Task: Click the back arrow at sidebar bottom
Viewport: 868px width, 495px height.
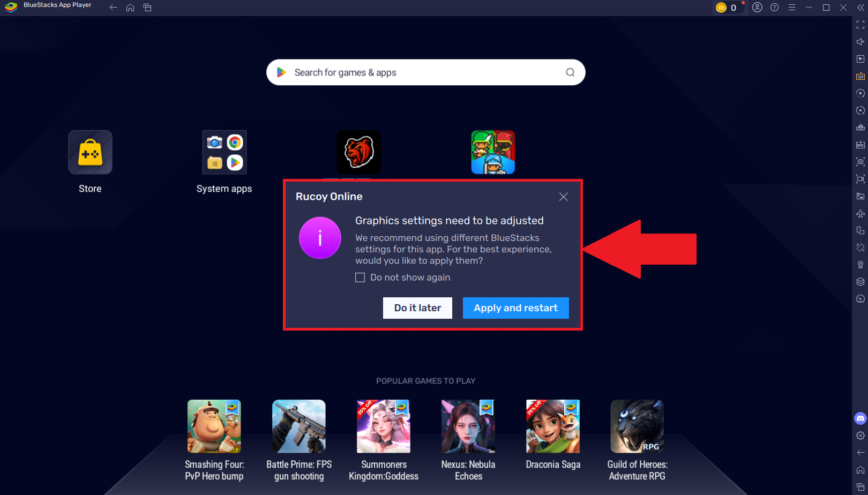Action: pos(860,453)
